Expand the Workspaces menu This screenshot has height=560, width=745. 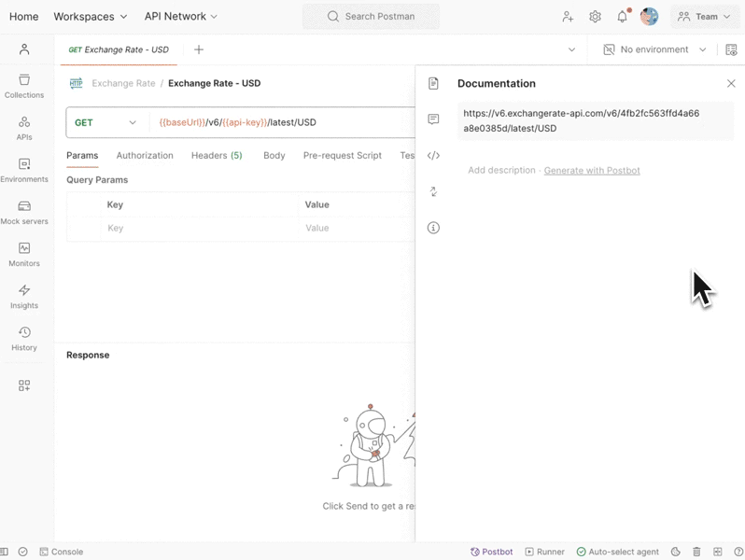(90, 17)
